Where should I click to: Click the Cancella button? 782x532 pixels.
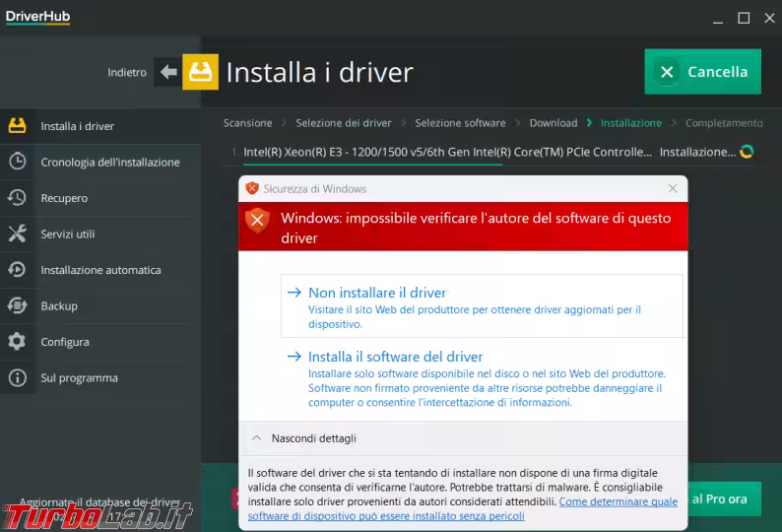702,71
